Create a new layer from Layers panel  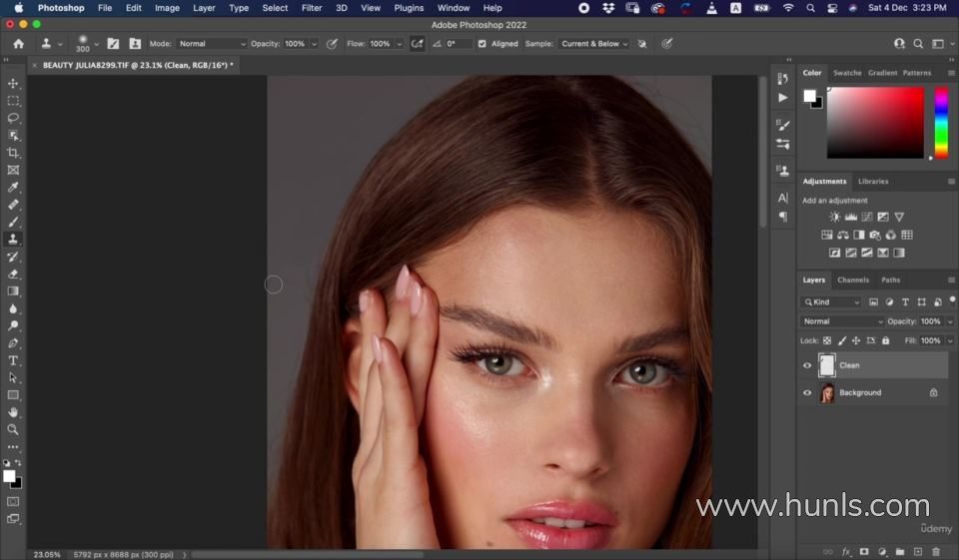[x=918, y=551]
